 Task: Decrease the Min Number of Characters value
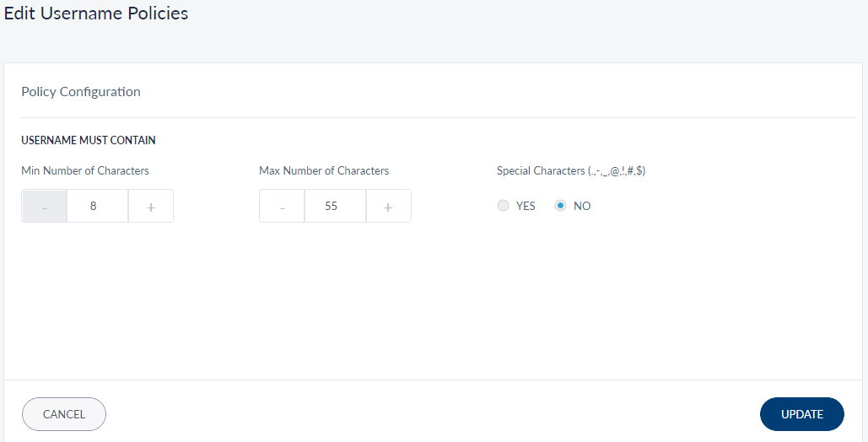(44, 206)
